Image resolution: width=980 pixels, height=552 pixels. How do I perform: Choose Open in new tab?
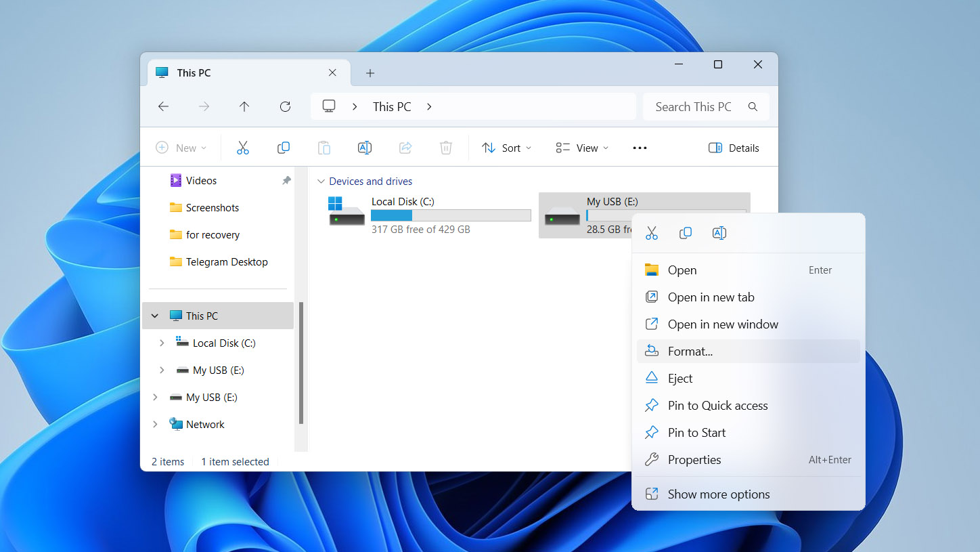coord(749,297)
